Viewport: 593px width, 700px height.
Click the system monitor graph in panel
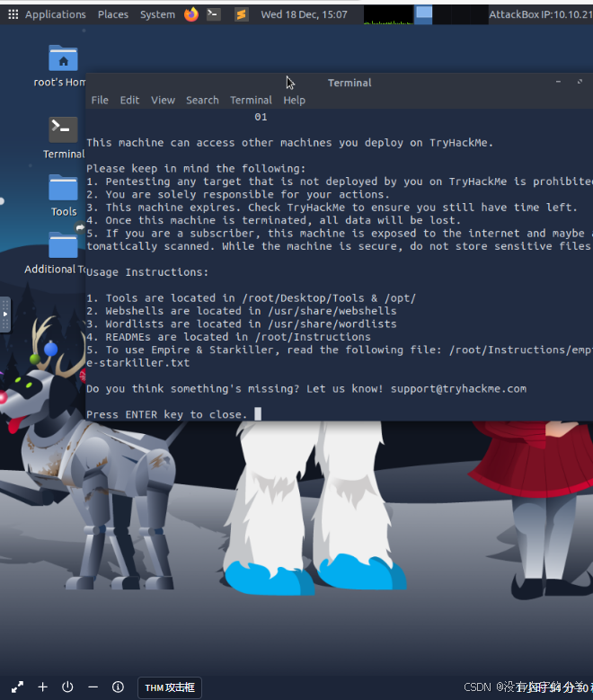(x=388, y=14)
